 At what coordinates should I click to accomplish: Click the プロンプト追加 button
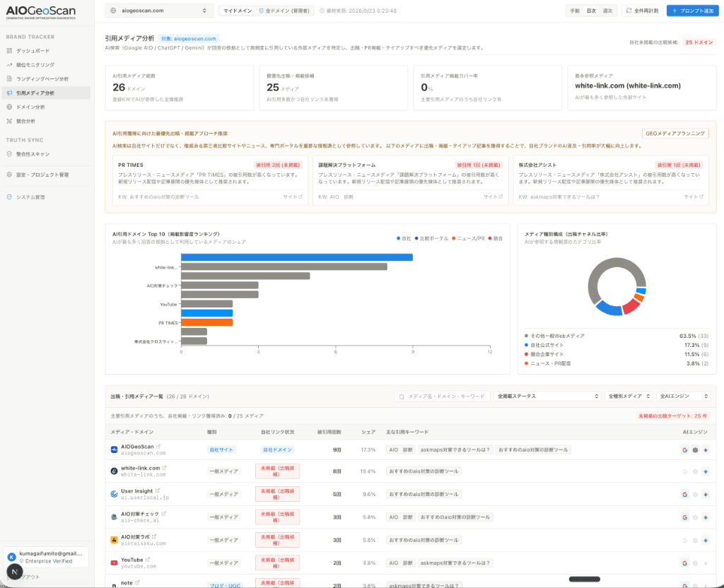[x=693, y=11]
